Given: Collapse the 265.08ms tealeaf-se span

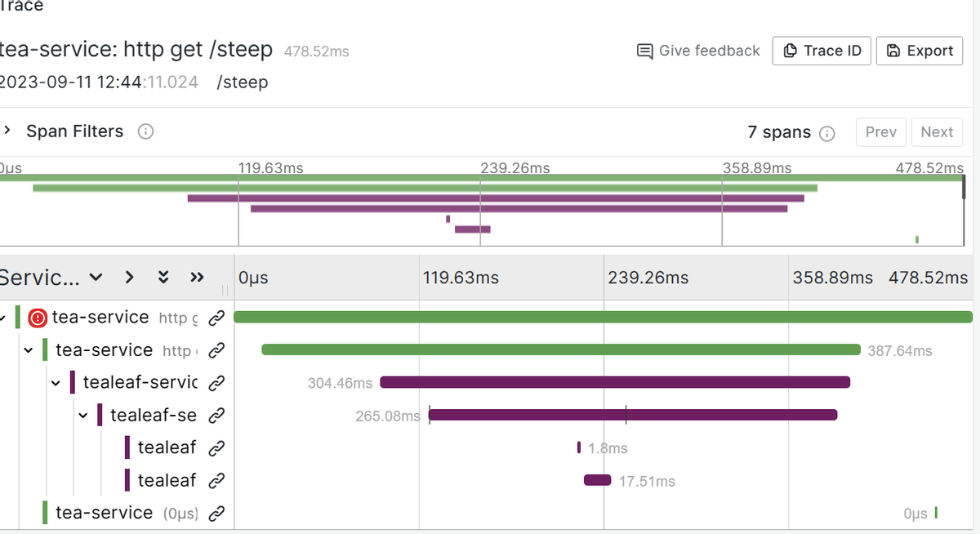Looking at the screenshot, I should click(x=83, y=415).
